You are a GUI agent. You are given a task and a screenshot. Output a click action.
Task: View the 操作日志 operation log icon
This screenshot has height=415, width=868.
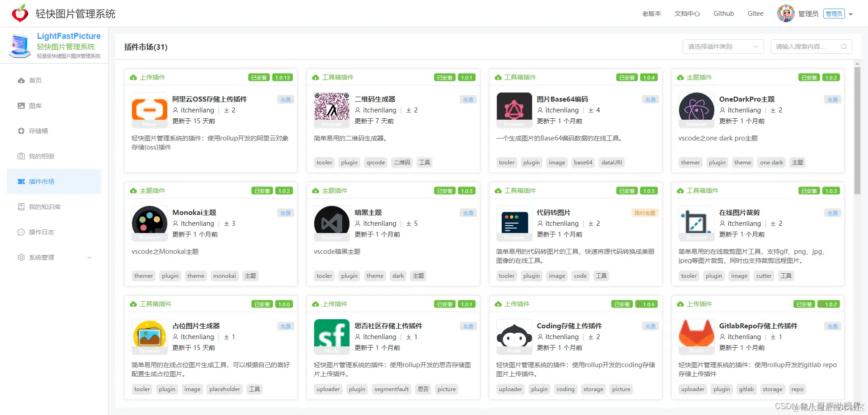(x=21, y=232)
